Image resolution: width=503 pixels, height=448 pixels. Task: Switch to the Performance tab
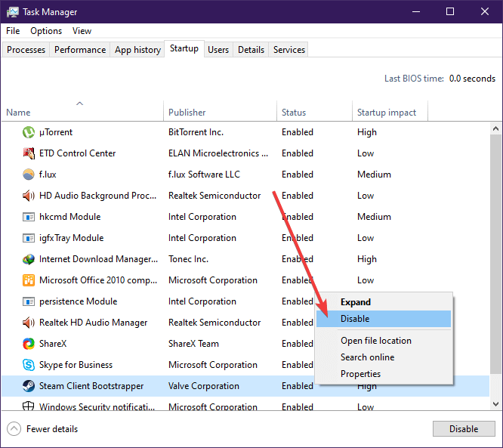[x=80, y=50]
